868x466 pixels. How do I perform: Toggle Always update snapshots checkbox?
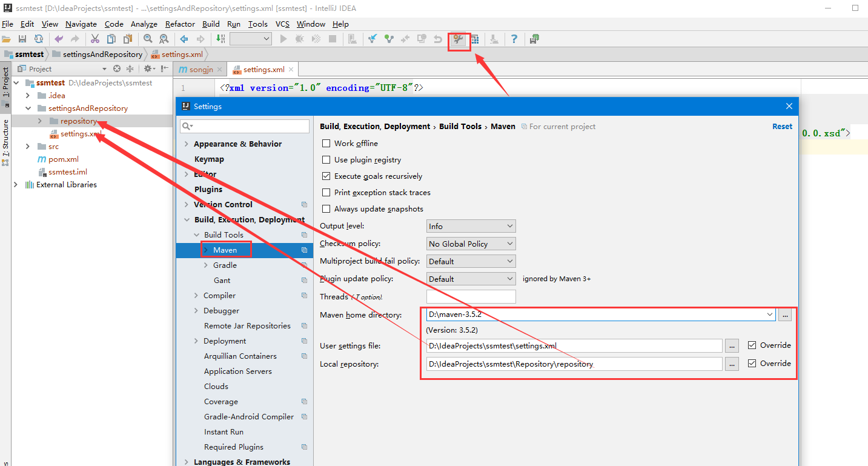point(326,209)
